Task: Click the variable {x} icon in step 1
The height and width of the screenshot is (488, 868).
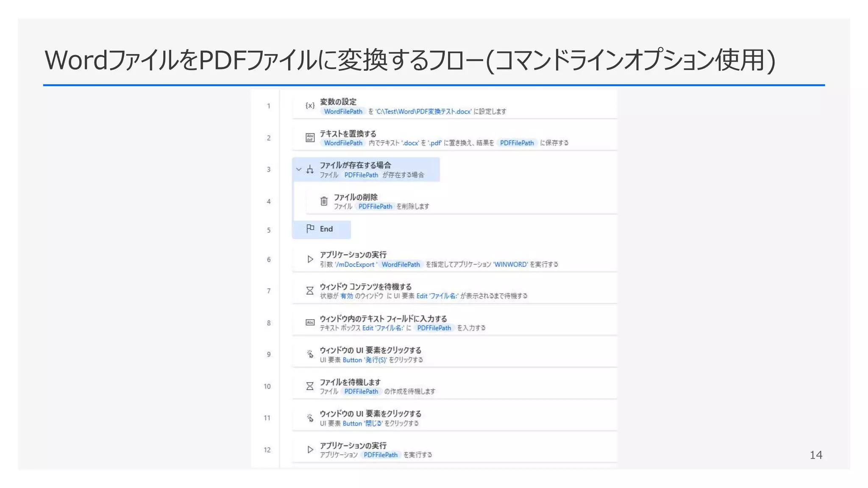Action: pyautogui.click(x=310, y=105)
